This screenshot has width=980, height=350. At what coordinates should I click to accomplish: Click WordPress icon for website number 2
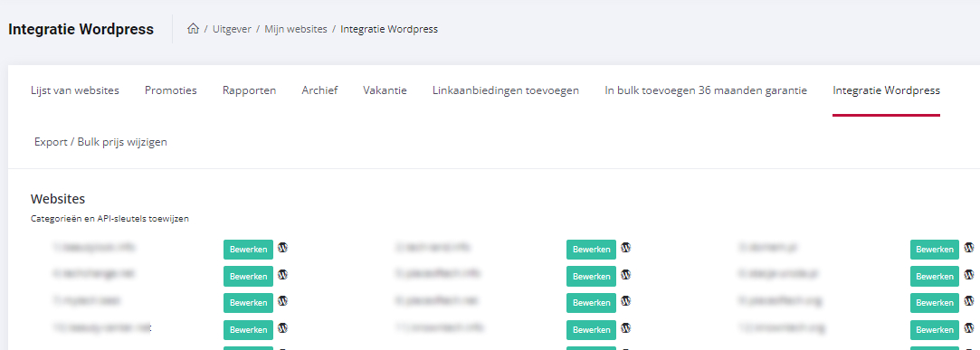[625, 248]
